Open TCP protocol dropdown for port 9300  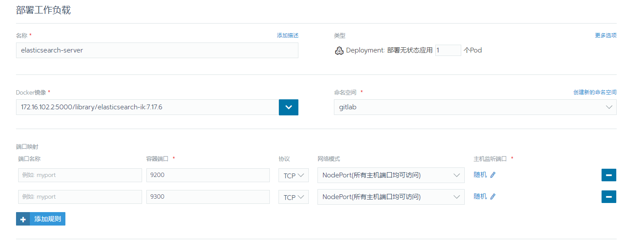point(293,197)
